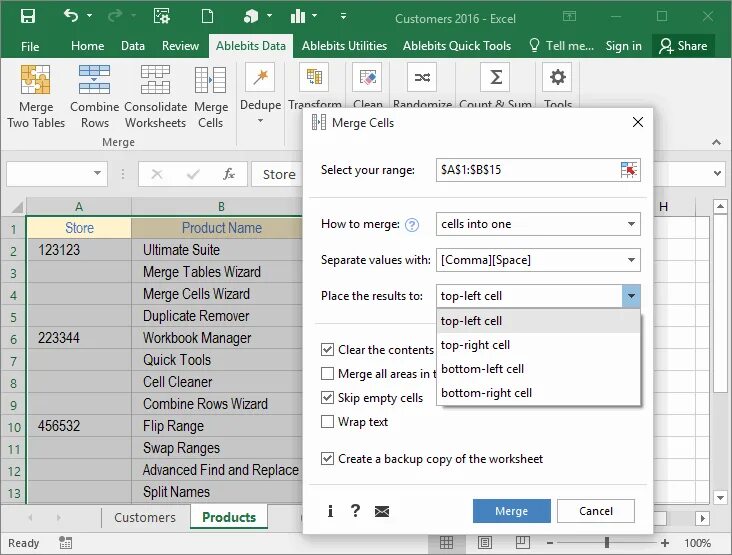This screenshot has height=555, width=732.
Task: Switch to Normal view icon in status bar
Action: (x=446, y=542)
